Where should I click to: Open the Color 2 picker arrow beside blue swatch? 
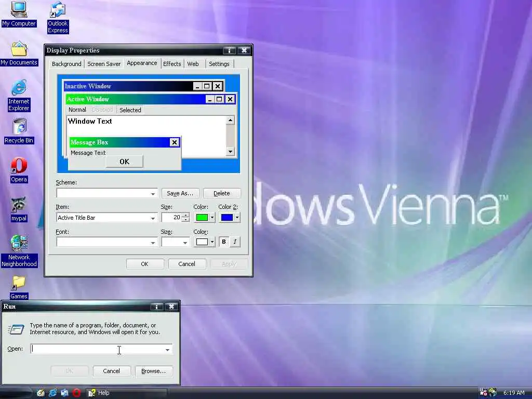click(x=237, y=218)
